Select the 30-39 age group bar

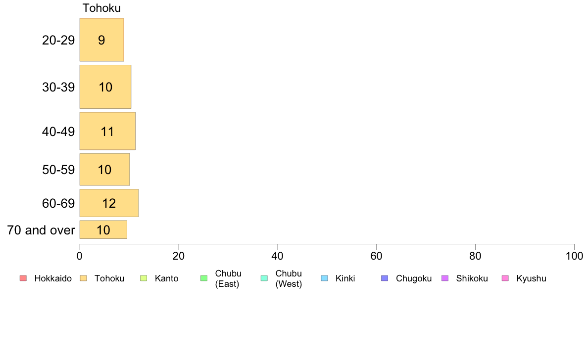click(105, 87)
